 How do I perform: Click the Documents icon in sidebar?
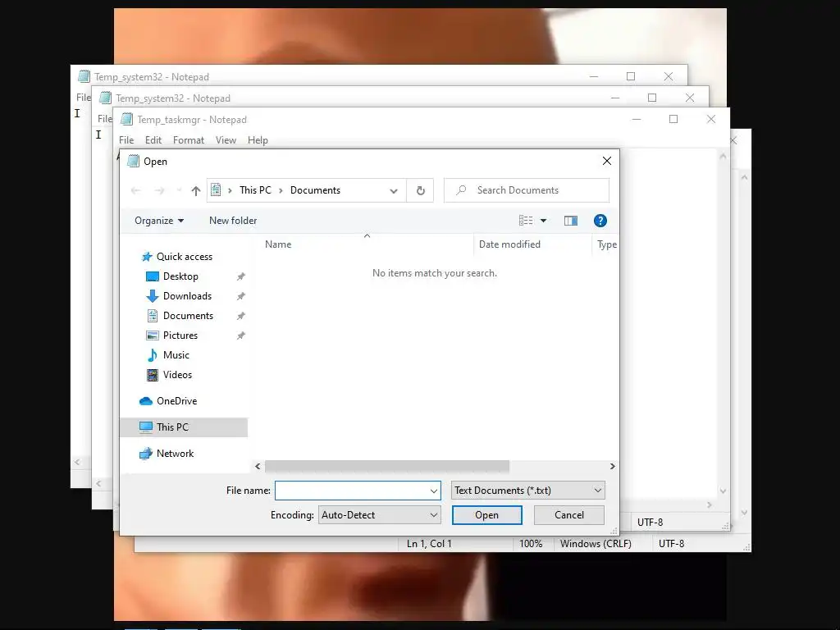(153, 316)
